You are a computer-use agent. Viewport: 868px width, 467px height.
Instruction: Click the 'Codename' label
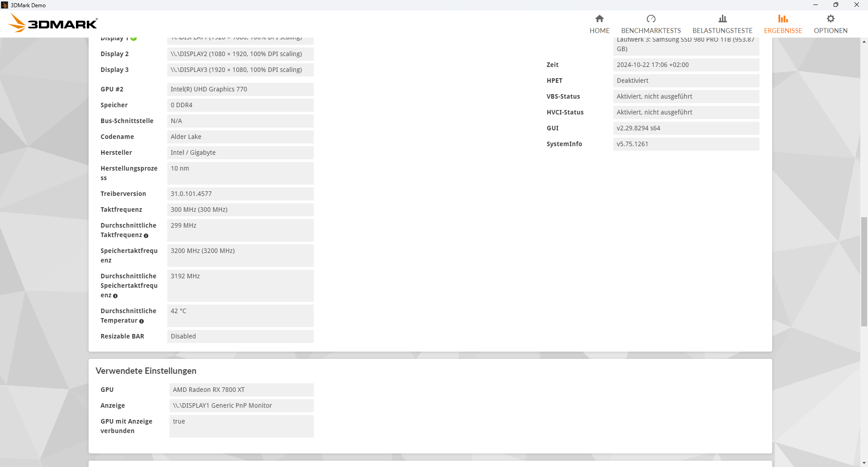117,137
